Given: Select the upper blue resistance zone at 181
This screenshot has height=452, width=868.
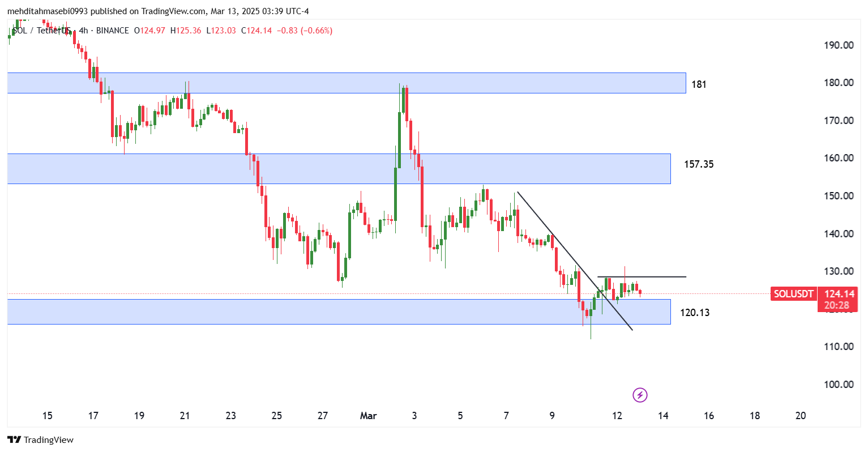Looking at the screenshot, I should 347,83.
